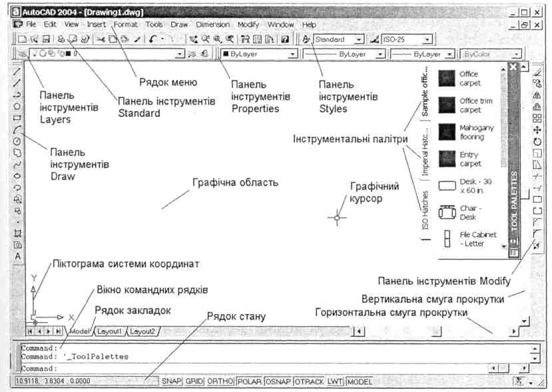Select the Mirror tool in Modify toolbar
The image size is (552, 392).
click(537, 95)
